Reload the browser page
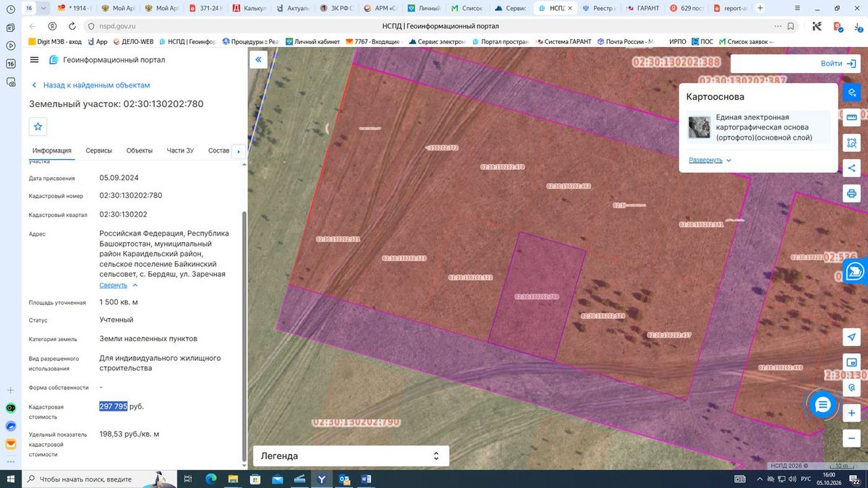This screenshot has height=488, width=868. tap(71, 26)
